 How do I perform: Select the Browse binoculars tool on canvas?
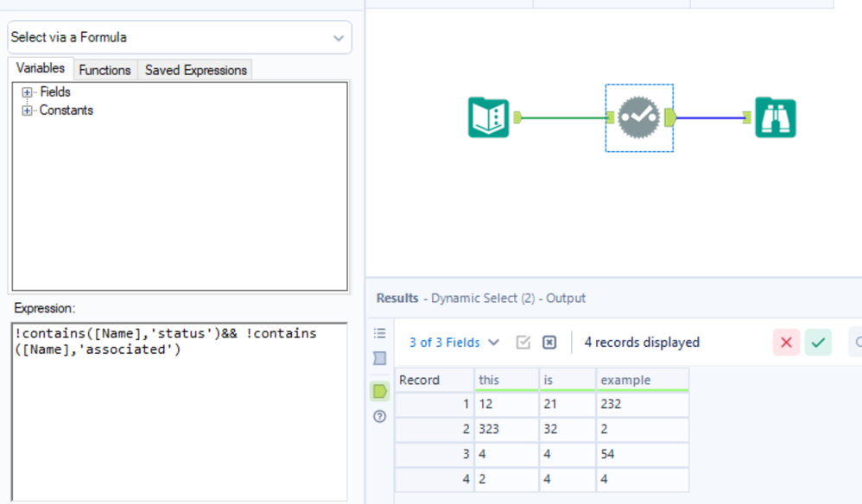[775, 117]
